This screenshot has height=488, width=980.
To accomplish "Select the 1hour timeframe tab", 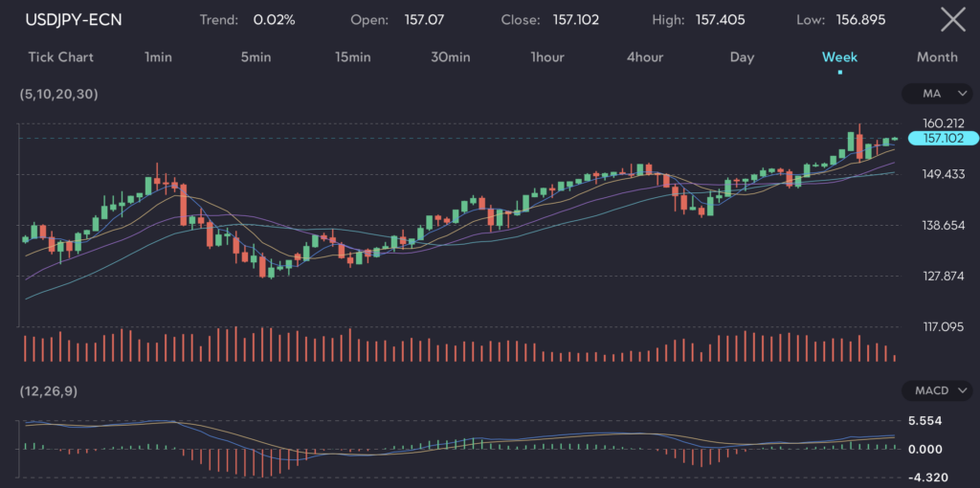I will pyautogui.click(x=547, y=57).
